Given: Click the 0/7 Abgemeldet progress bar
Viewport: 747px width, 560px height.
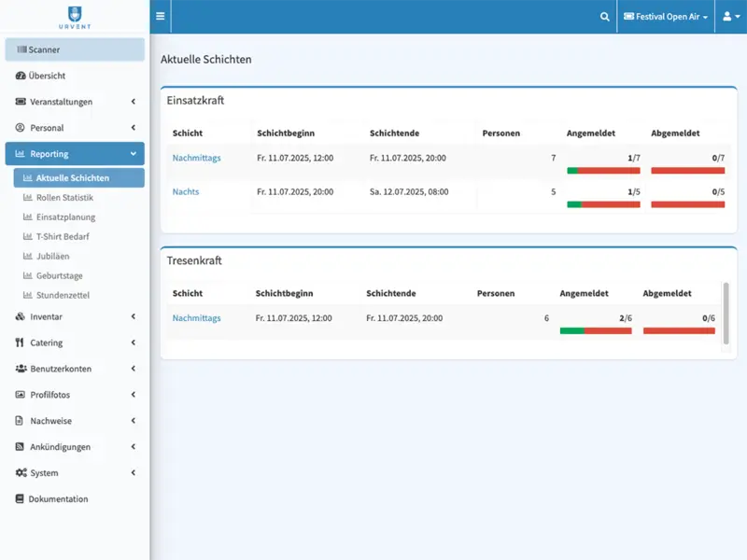Looking at the screenshot, I should pos(688,171).
